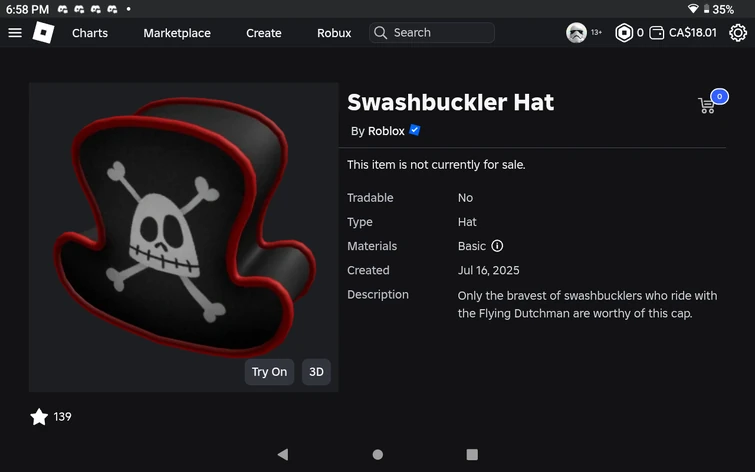Screen dimensions: 755x472
Task: Open the Robux menu item
Action: point(334,33)
